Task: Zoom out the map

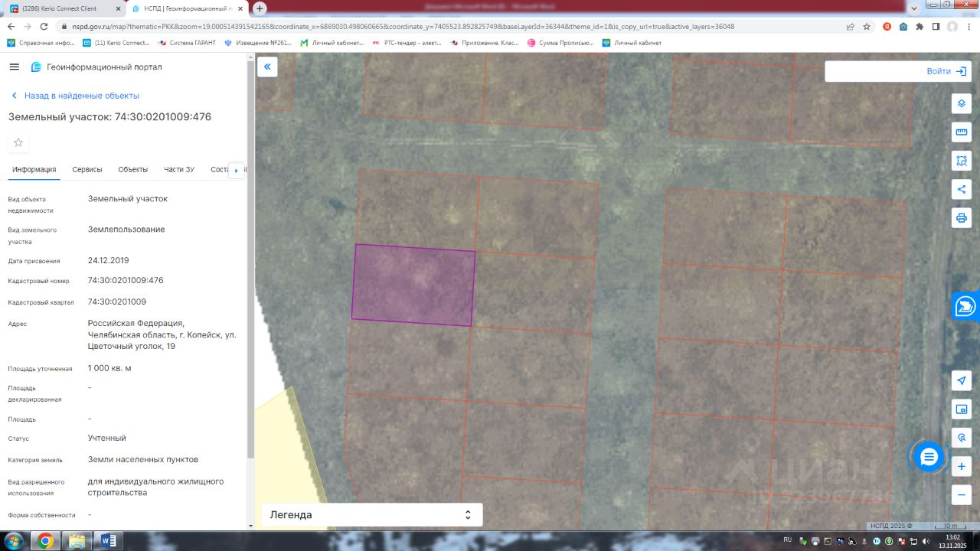Action: pyautogui.click(x=962, y=494)
